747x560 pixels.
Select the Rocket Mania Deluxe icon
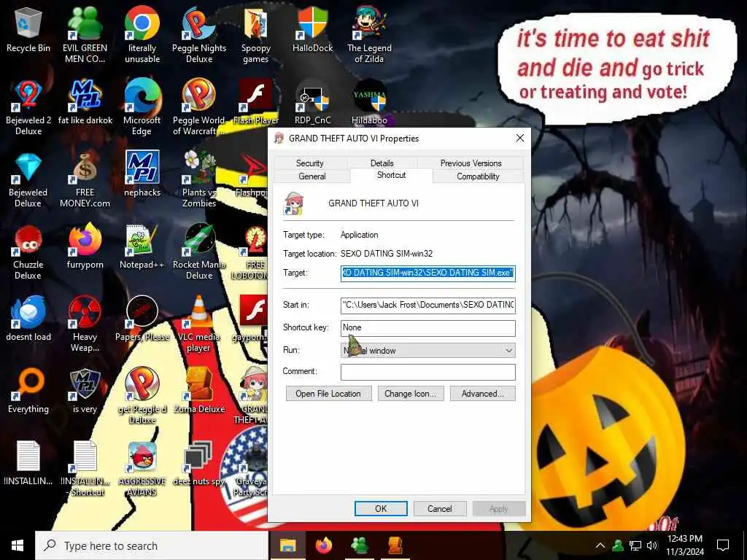199,252
